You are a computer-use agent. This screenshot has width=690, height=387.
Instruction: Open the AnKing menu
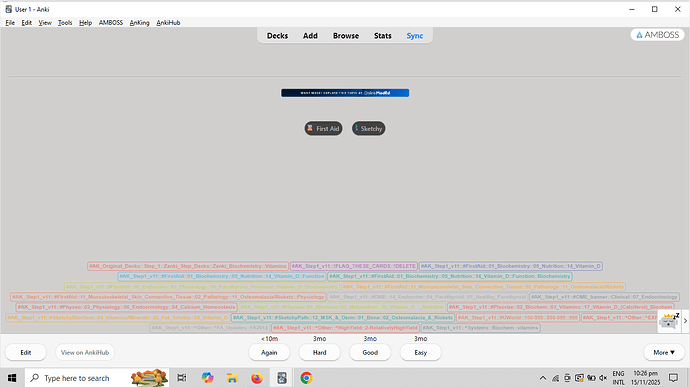click(x=139, y=22)
